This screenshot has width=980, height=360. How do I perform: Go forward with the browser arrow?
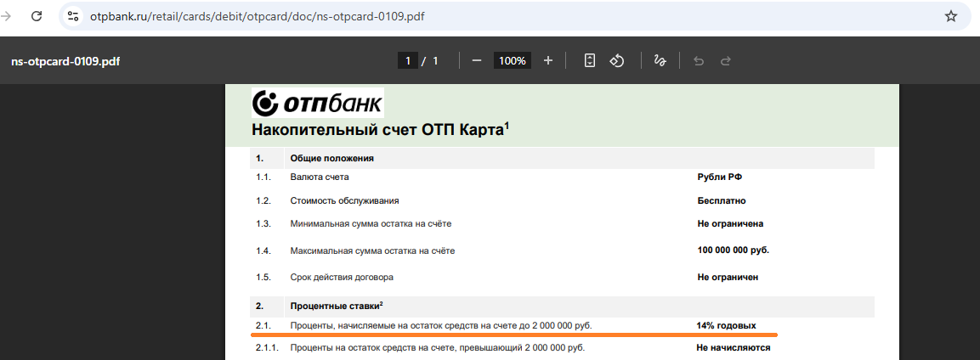point(6,16)
